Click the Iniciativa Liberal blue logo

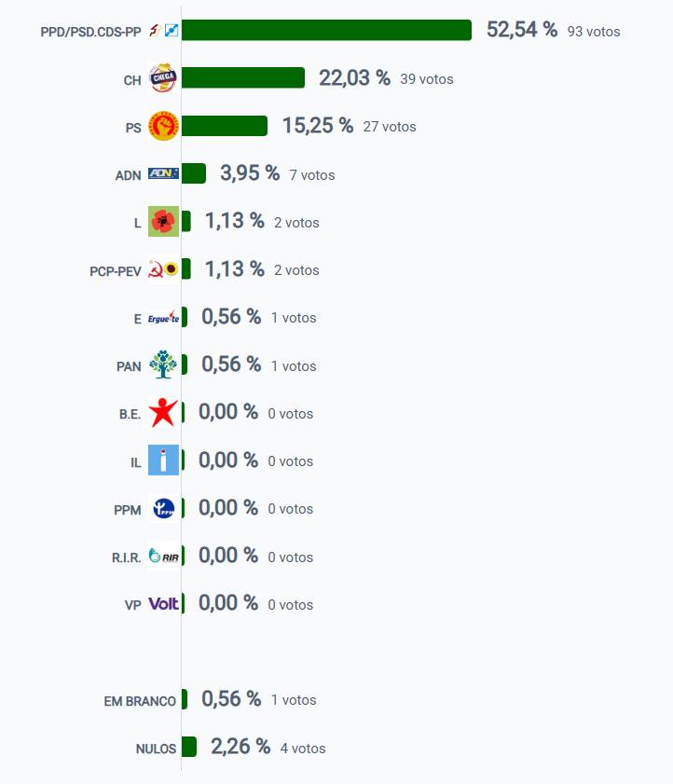coord(163,461)
